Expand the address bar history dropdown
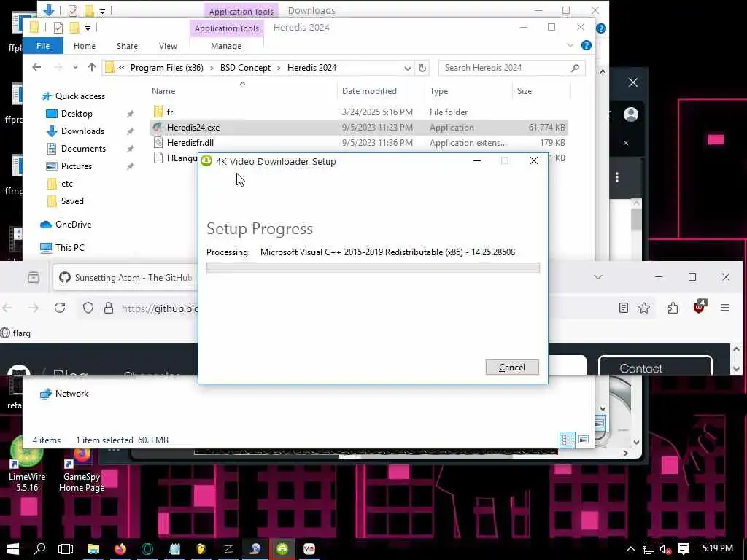747x560 pixels. pyautogui.click(x=407, y=68)
